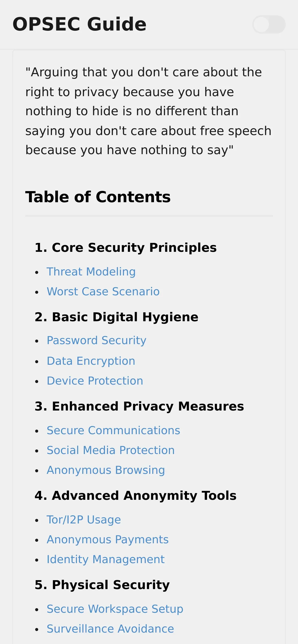The width and height of the screenshot is (298, 644).
Task: Open Secure Communications link
Action: click(x=113, y=430)
